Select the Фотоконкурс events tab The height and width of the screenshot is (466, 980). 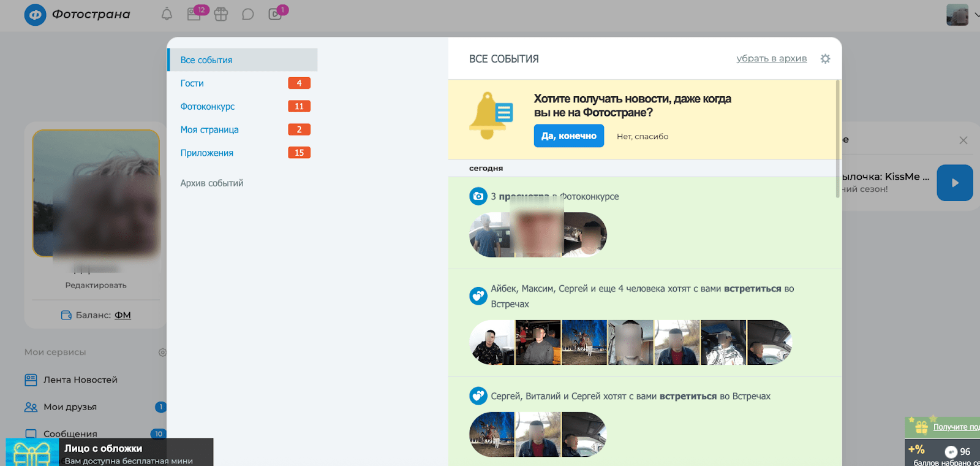[208, 107]
